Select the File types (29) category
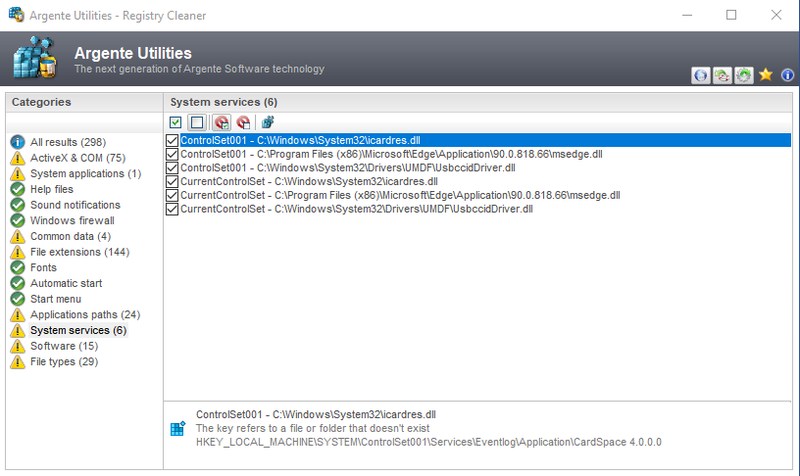Screen dimensions: 800x476 click(64, 362)
